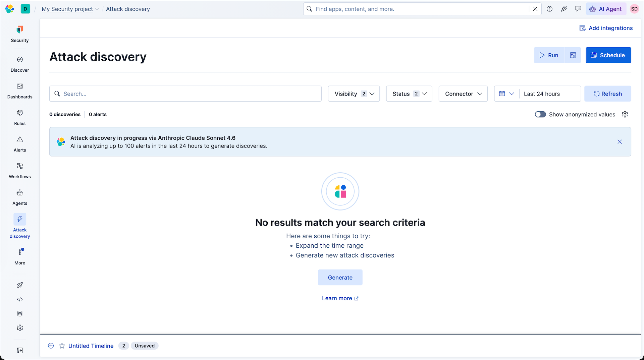The image size is (644, 360).
Task: Open My Security project breadcrumb menu
Action: [x=70, y=9]
